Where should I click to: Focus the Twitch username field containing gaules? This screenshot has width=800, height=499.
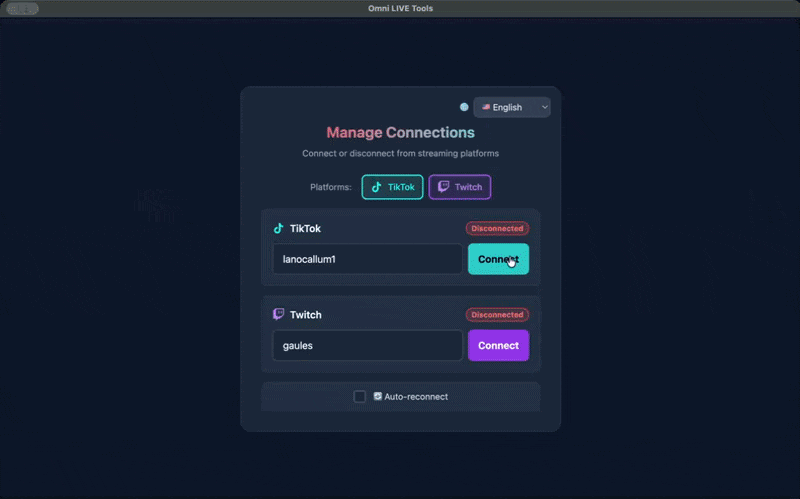(x=367, y=345)
